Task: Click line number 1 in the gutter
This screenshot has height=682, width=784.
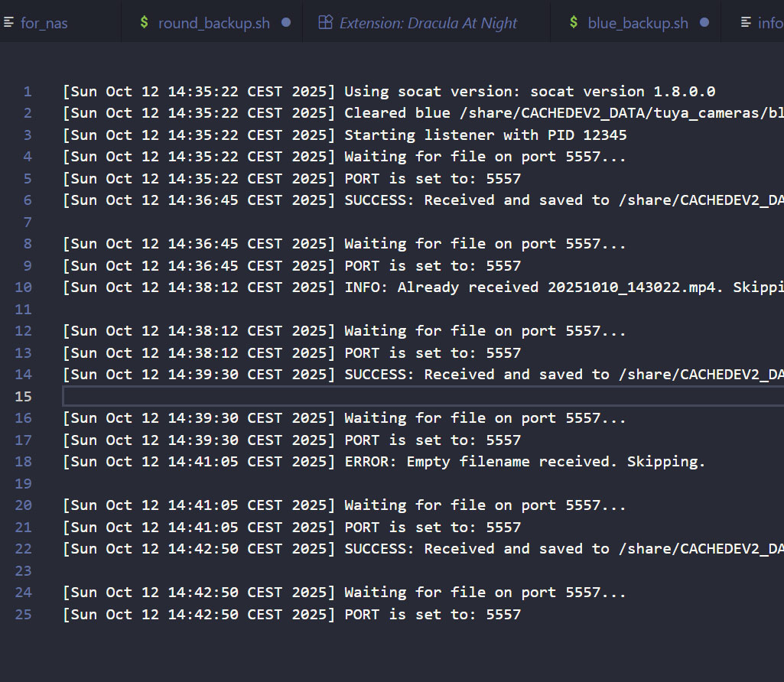Action: click(x=28, y=92)
